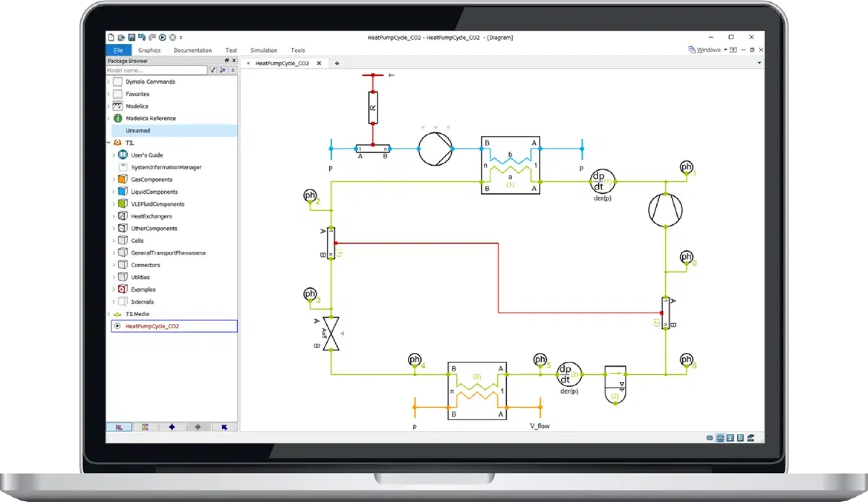868x502 pixels.
Task: Click the Stop simulation icon in quick toolbar
Action: [x=173, y=37]
